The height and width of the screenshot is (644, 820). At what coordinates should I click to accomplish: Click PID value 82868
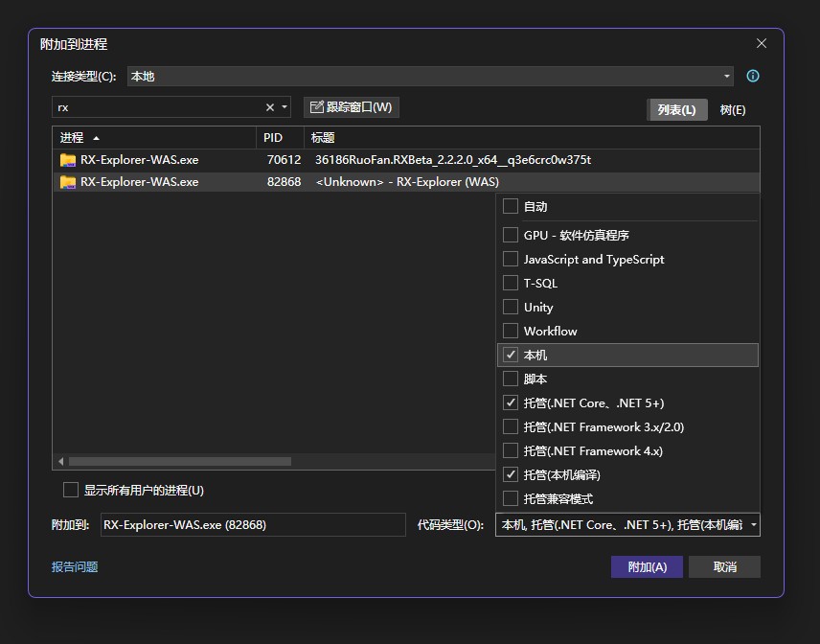pyautogui.click(x=284, y=181)
